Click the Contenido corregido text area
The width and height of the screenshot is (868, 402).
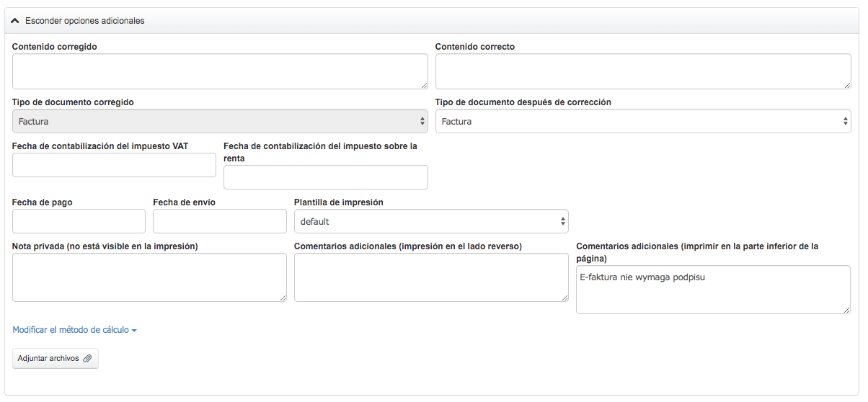[220, 71]
